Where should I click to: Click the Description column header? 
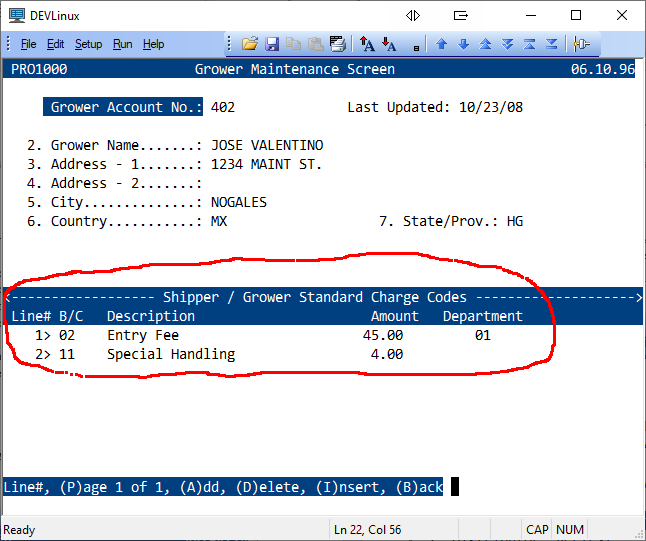click(151, 316)
